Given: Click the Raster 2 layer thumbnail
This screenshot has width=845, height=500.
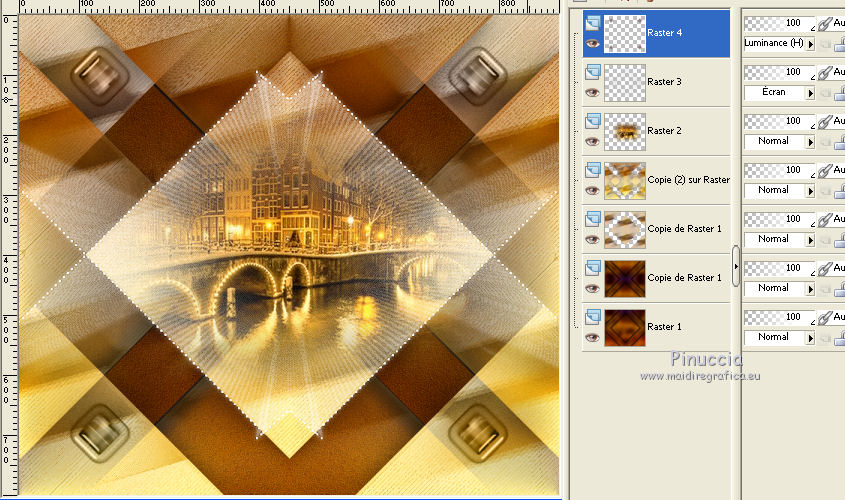Looking at the screenshot, I should [625, 131].
